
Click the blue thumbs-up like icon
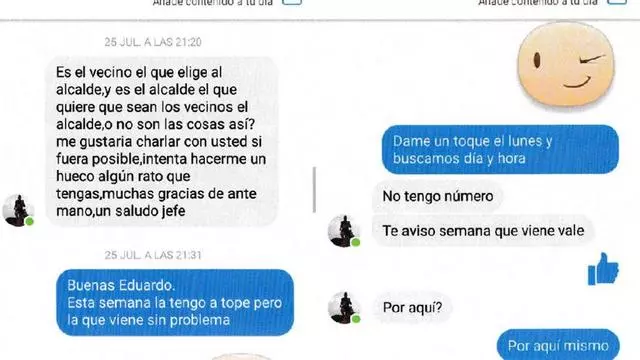(x=603, y=269)
